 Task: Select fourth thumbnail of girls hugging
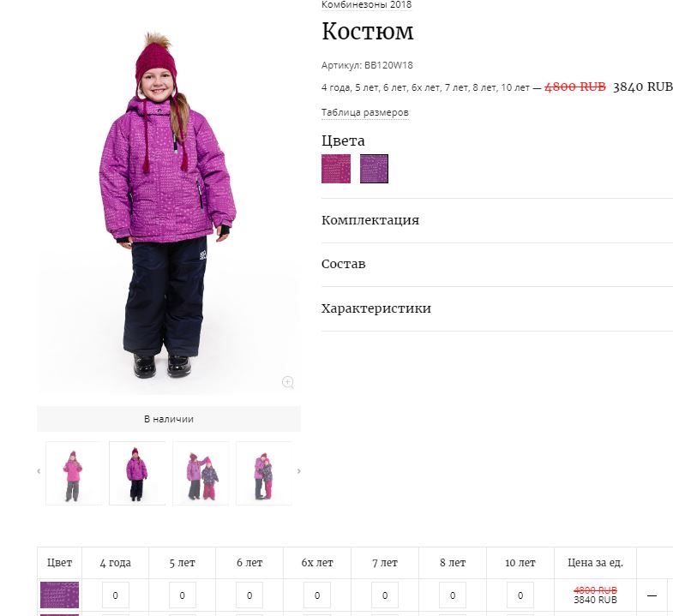click(x=264, y=474)
